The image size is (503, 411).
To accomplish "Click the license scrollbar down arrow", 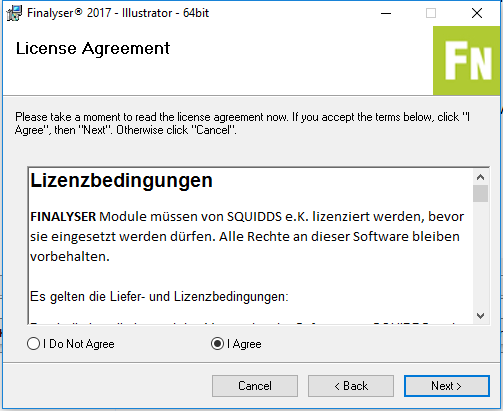I will point(480,315).
